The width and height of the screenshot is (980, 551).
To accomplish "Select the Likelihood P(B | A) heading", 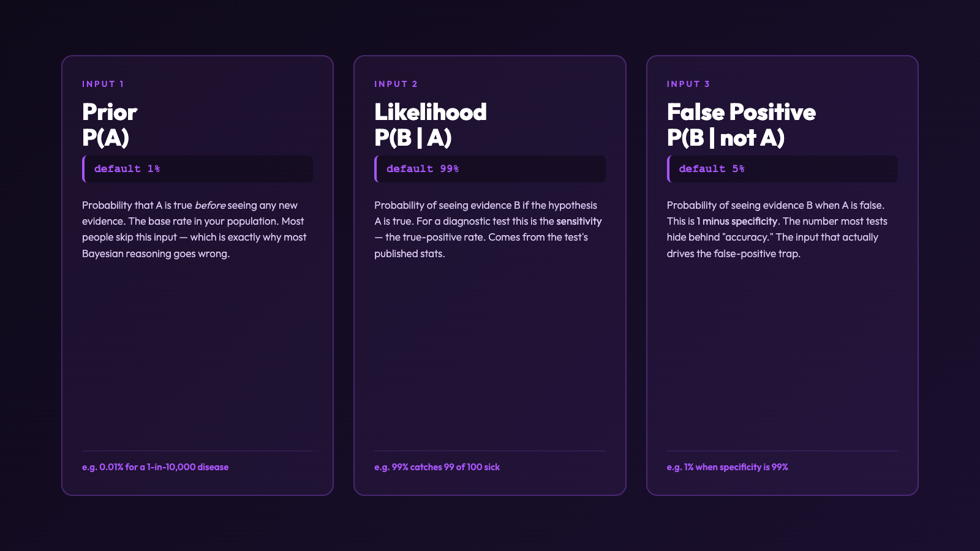I will pos(431,125).
